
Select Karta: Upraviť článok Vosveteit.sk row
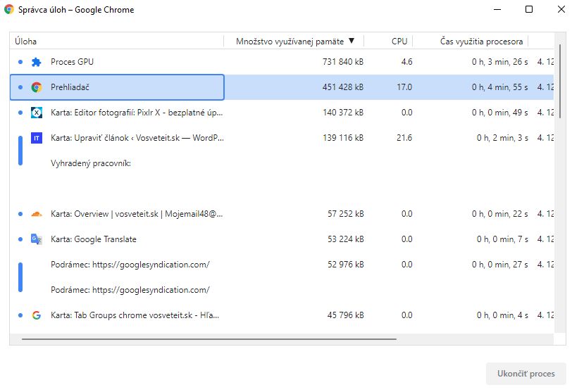coord(282,138)
